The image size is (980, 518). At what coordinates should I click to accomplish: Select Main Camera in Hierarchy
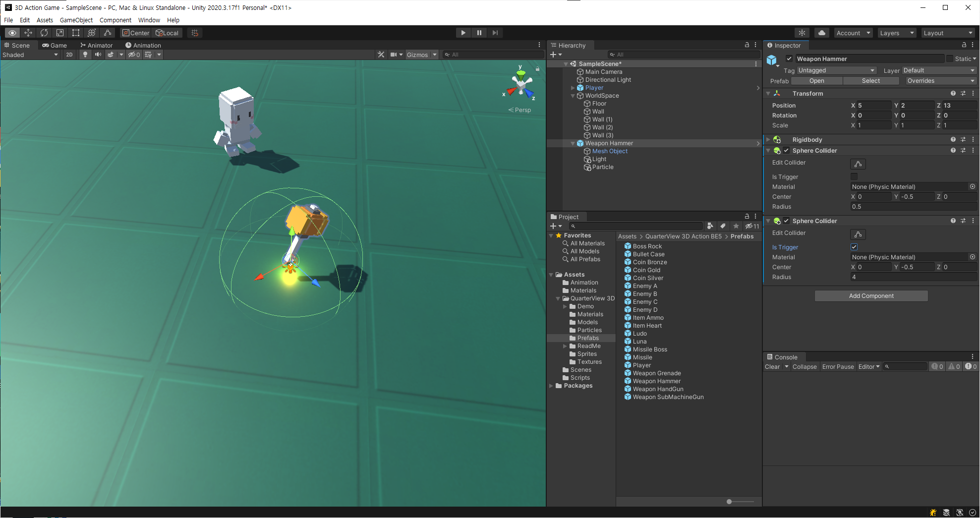(603, 72)
